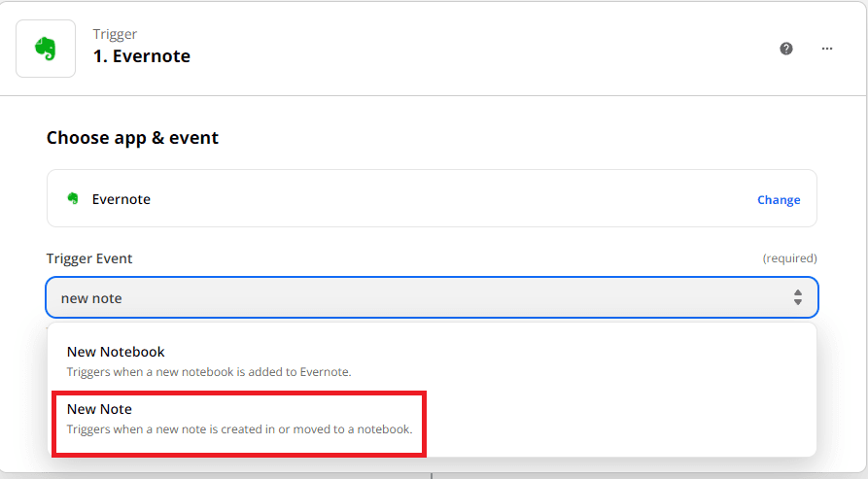Toggle the Trigger Event dropdown arrows
The image size is (868, 479).
tap(797, 297)
